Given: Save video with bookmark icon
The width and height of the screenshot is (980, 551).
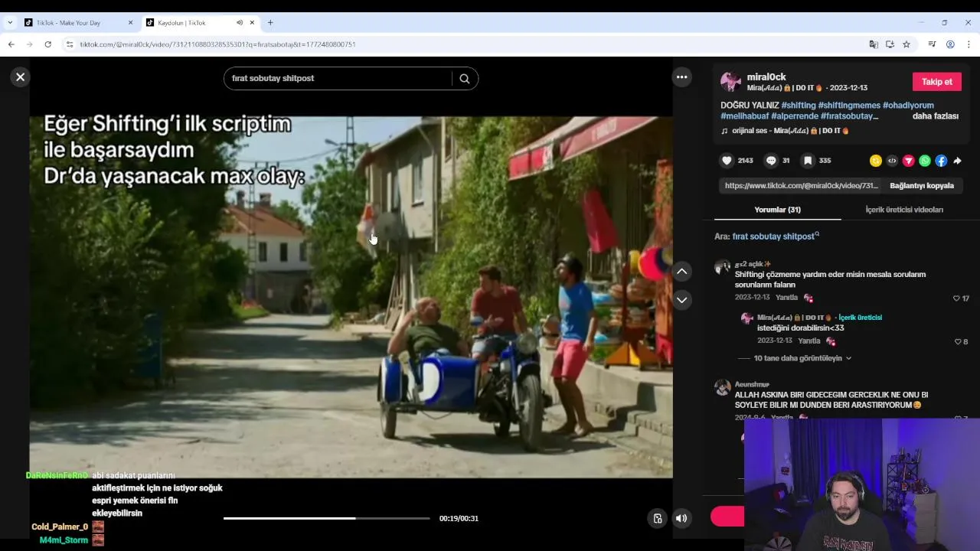Looking at the screenshot, I should pyautogui.click(x=808, y=160).
